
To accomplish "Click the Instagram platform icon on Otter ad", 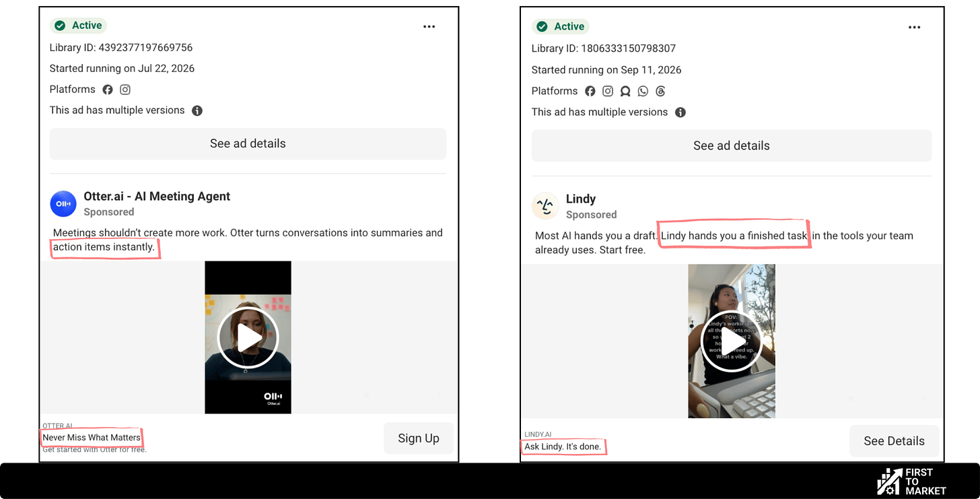I will click(125, 90).
